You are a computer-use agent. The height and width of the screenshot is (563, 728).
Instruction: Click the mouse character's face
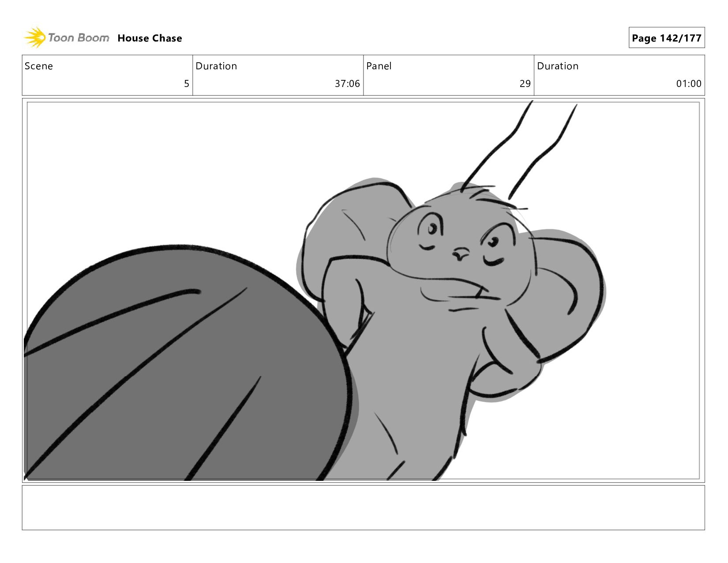(x=461, y=247)
